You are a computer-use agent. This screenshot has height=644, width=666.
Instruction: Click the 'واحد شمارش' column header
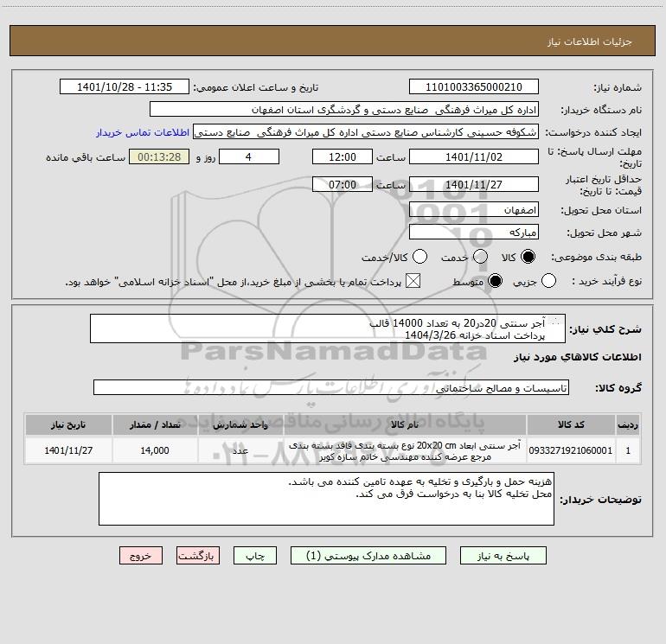click(240, 424)
